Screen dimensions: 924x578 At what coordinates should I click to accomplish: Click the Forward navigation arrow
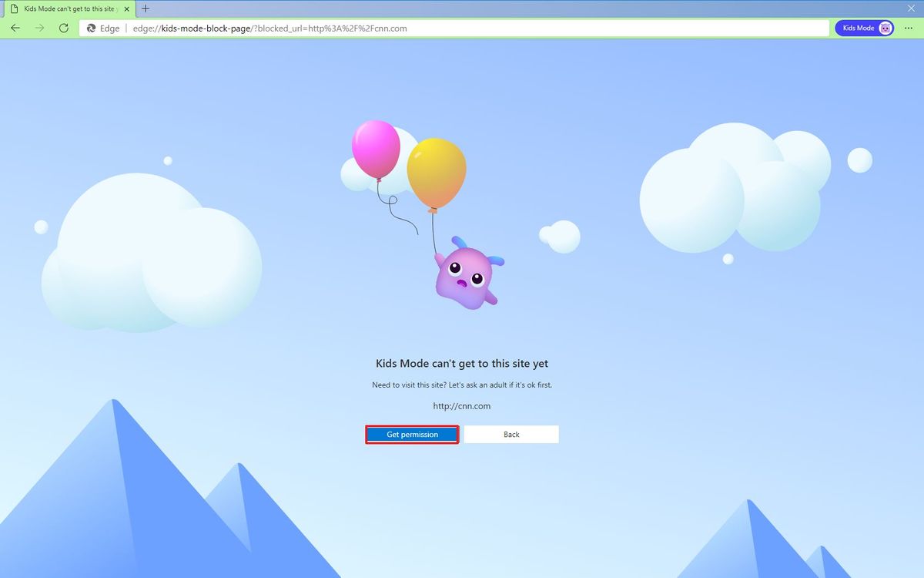point(39,28)
